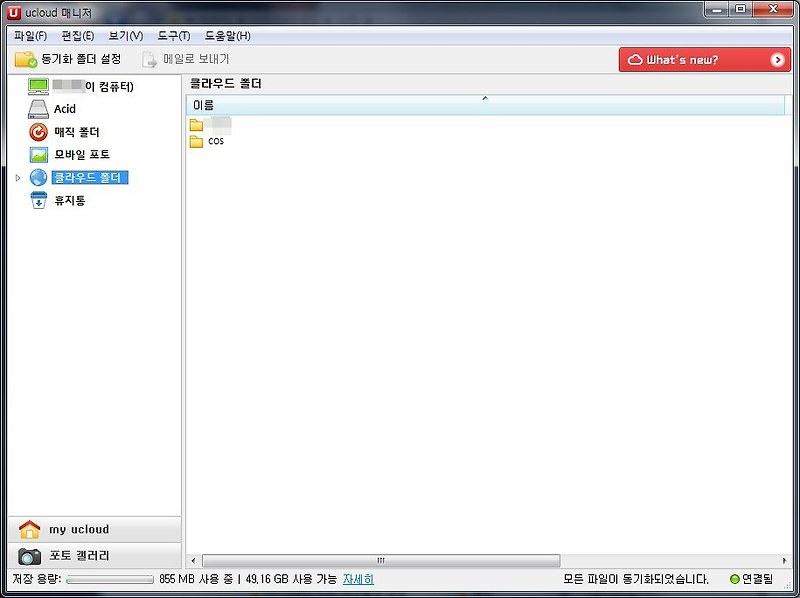The width and height of the screenshot is (800, 598).
Task: Click the 모바일 포토 picture icon
Action: click(x=38, y=155)
